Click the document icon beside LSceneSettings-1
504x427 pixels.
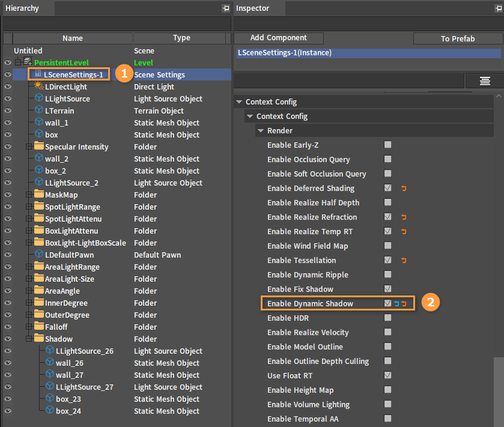(38, 74)
